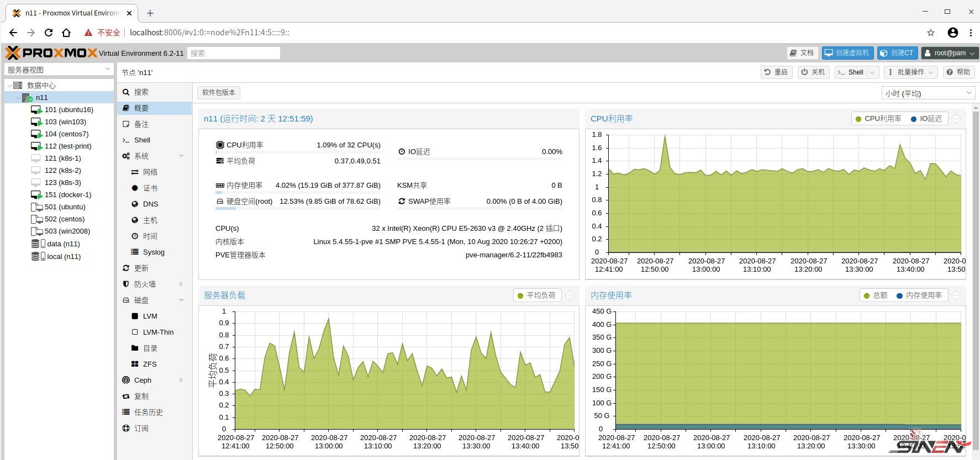The image size is (980, 460).
Task: Open the root@pam user menu
Action: click(x=949, y=53)
